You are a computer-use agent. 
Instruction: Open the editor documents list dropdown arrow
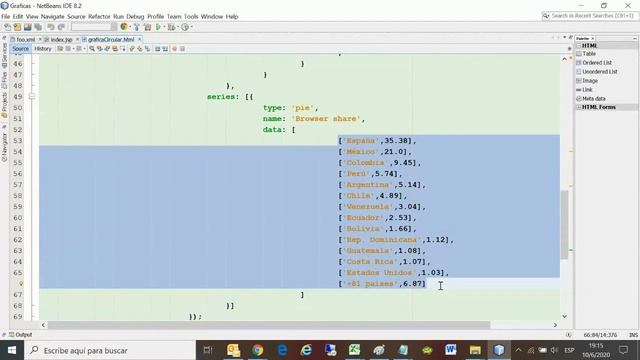[564, 38]
